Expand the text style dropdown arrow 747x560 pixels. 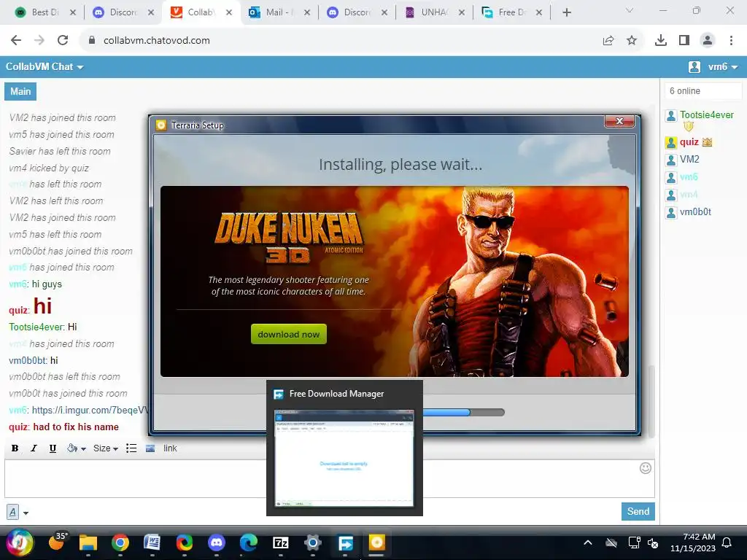pos(26,513)
